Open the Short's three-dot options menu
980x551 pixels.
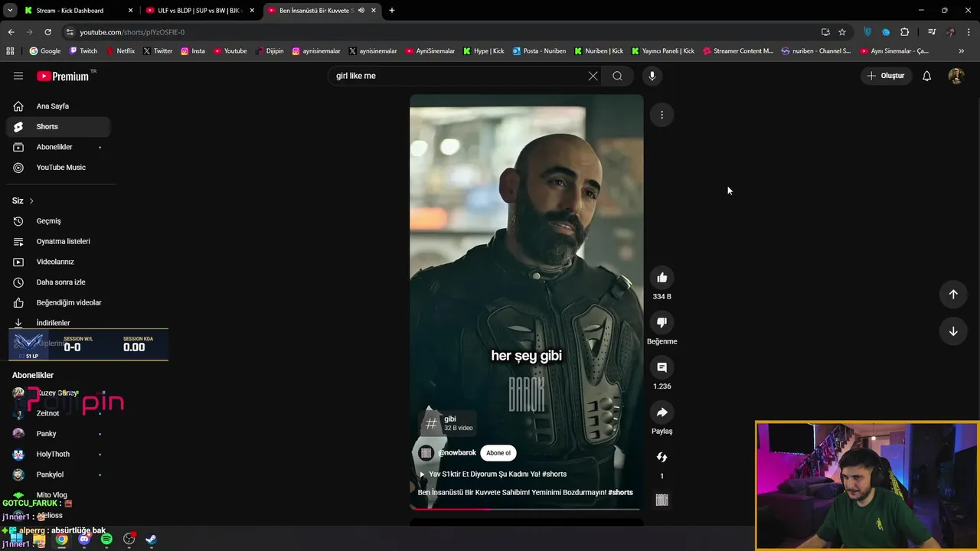point(662,115)
